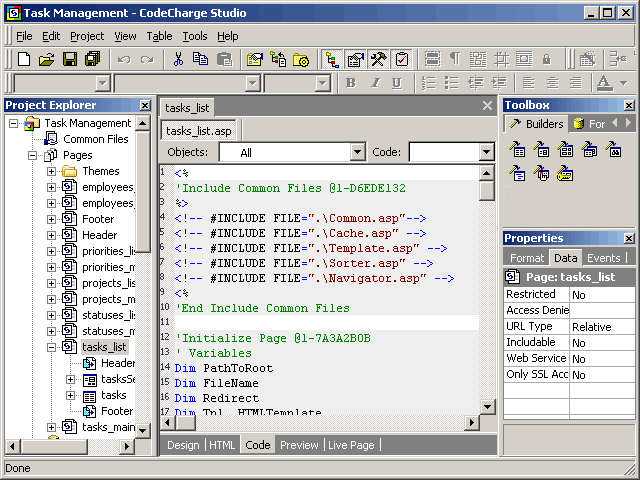Click the Save All stacked disks icon
The width and height of the screenshot is (640, 480).
coord(93,60)
